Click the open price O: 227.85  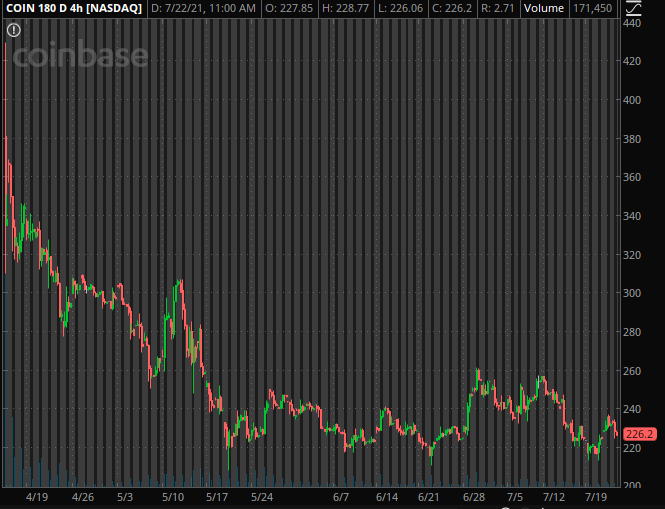(289, 8)
